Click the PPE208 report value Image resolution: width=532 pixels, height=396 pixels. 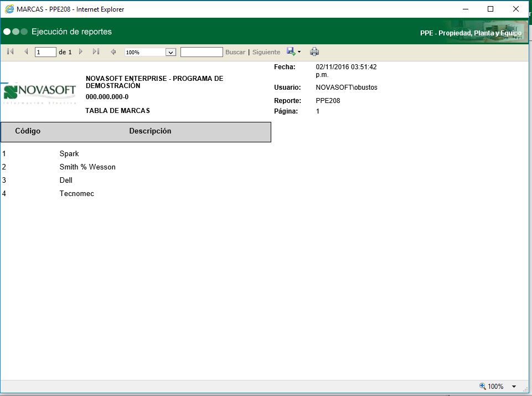click(x=328, y=101)
